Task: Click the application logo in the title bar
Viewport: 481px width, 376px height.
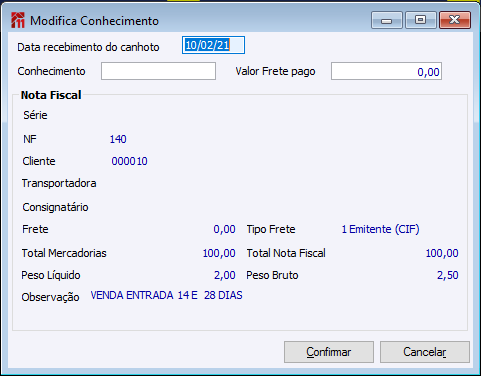Action: pyautogui.click(x=18, y=20)
